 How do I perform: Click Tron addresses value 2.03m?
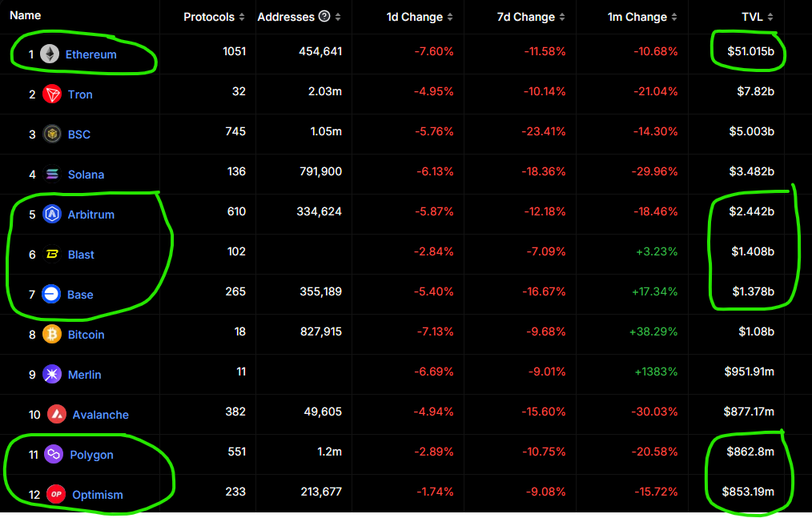tap(324, 91)
